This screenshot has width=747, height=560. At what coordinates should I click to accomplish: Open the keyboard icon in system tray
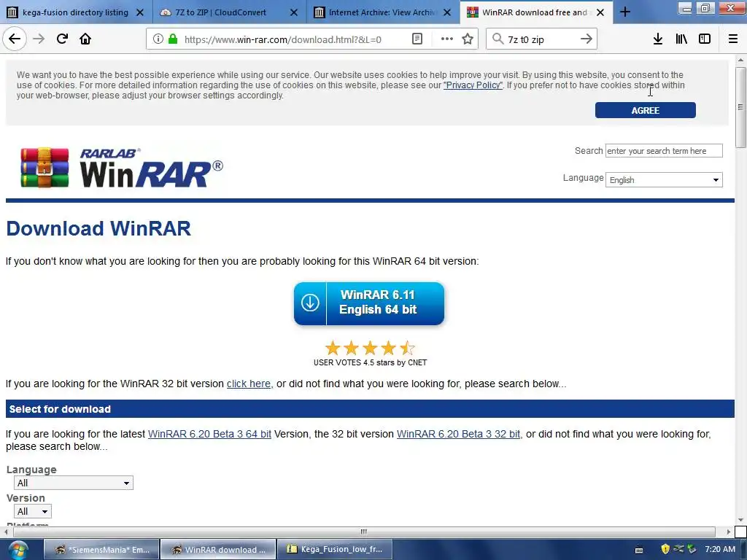(639, 550)
